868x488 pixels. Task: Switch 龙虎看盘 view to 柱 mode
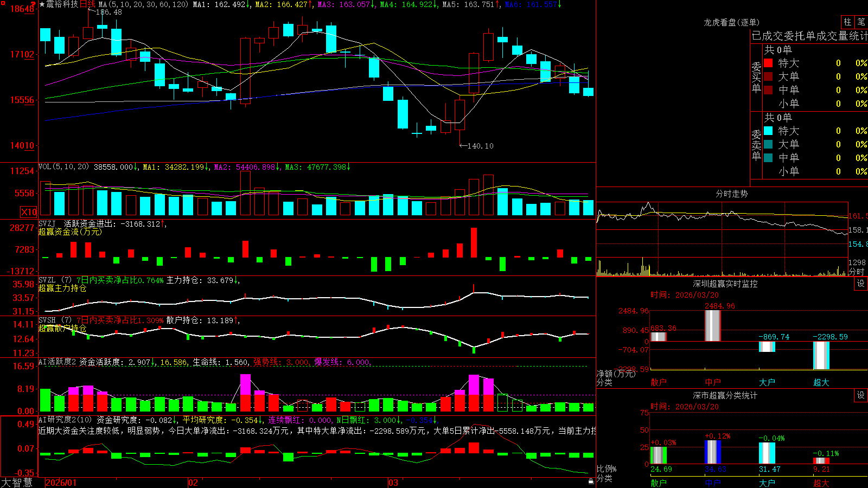pyautogui.click(x=847, y=22)
